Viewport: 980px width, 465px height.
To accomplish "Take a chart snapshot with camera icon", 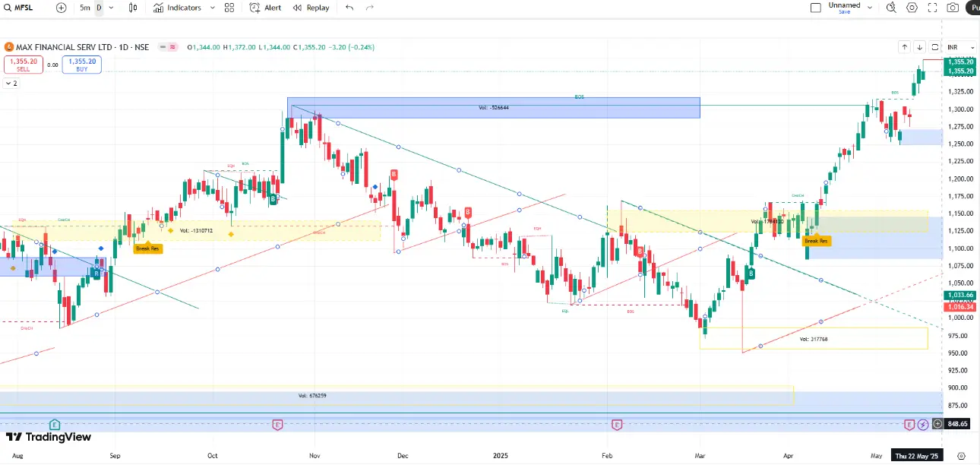I will [x=953, y=8].
